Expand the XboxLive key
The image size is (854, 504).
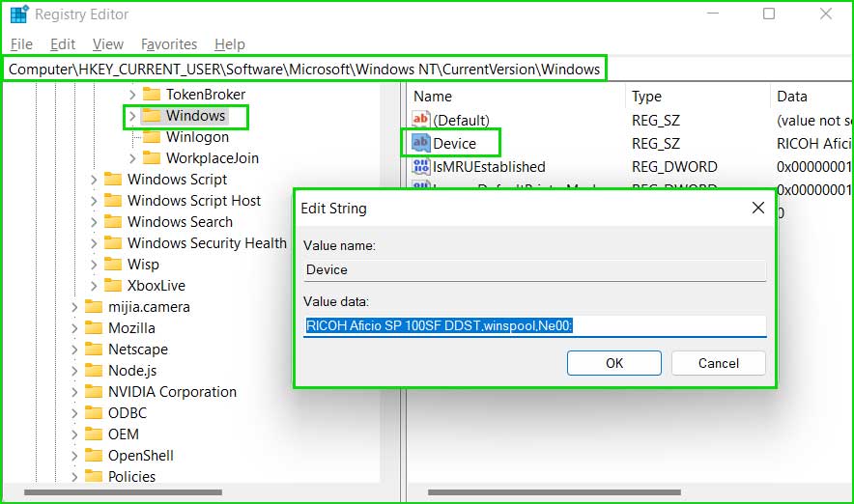click(94, 286)
